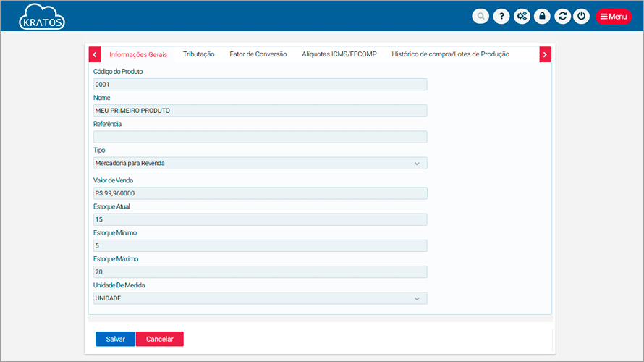644x362 pixels.
Task: Click the Estoque Mínimo field
Action: [260, 246]
